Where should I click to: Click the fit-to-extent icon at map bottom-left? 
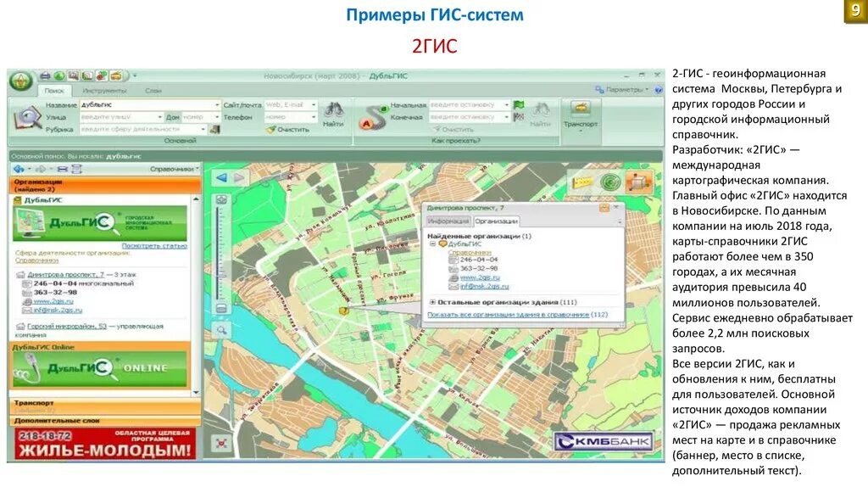point(221,443)
